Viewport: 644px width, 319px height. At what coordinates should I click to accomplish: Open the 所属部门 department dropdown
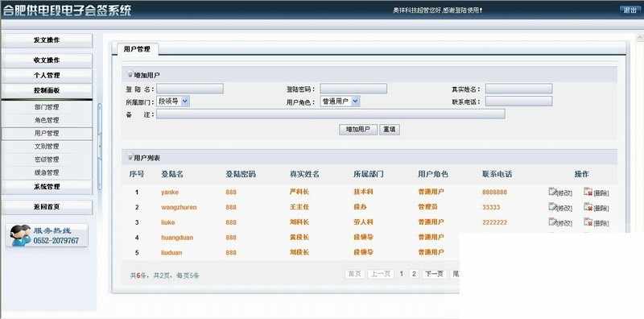[173, 101]
